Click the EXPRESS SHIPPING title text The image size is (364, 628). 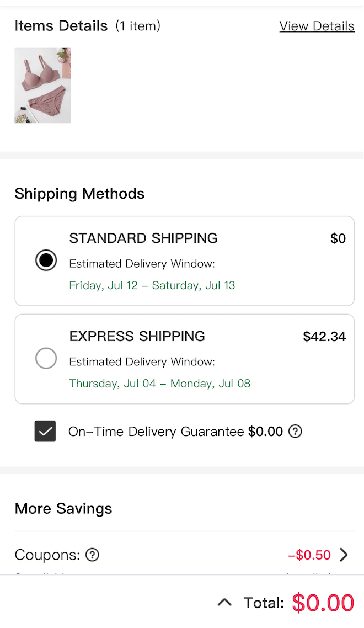click(x=137, y=336)
